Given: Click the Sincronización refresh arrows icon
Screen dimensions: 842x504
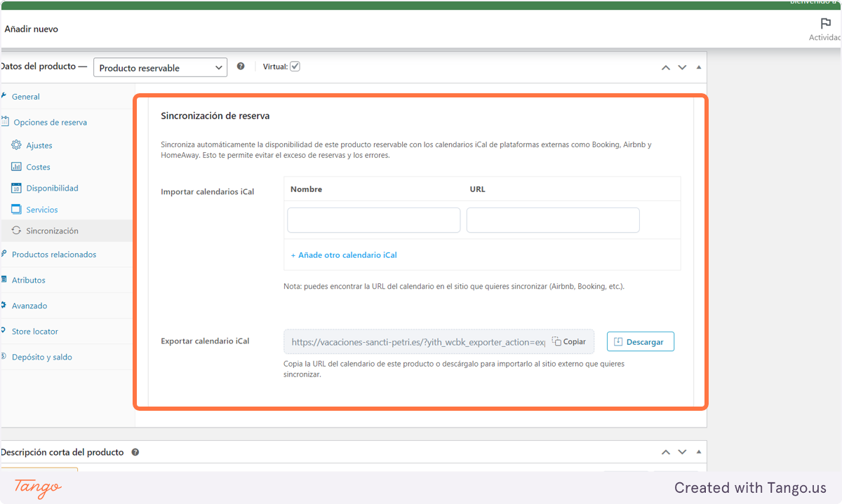Looking at the screenshot, I should (x=16, y=231).
